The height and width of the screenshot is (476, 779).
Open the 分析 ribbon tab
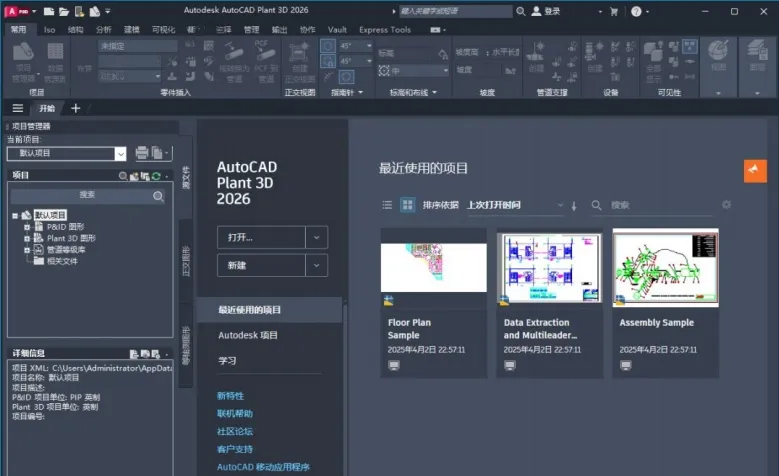[104, 30]
